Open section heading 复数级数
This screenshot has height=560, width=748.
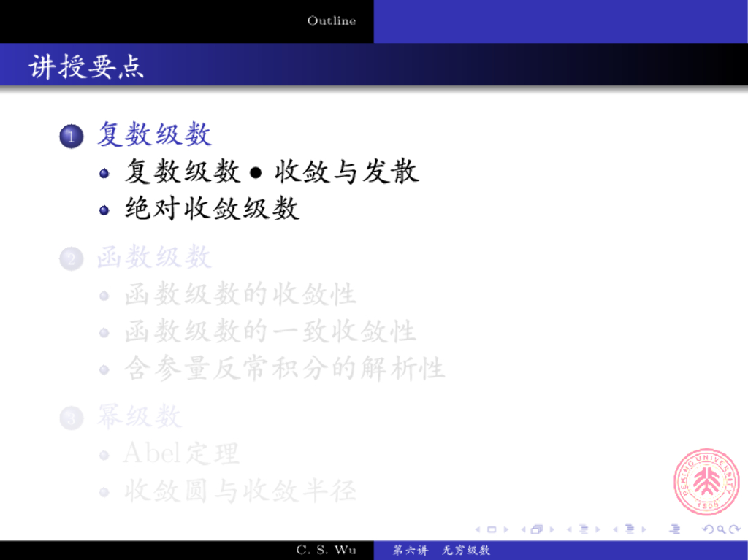(x=155, y=134)
